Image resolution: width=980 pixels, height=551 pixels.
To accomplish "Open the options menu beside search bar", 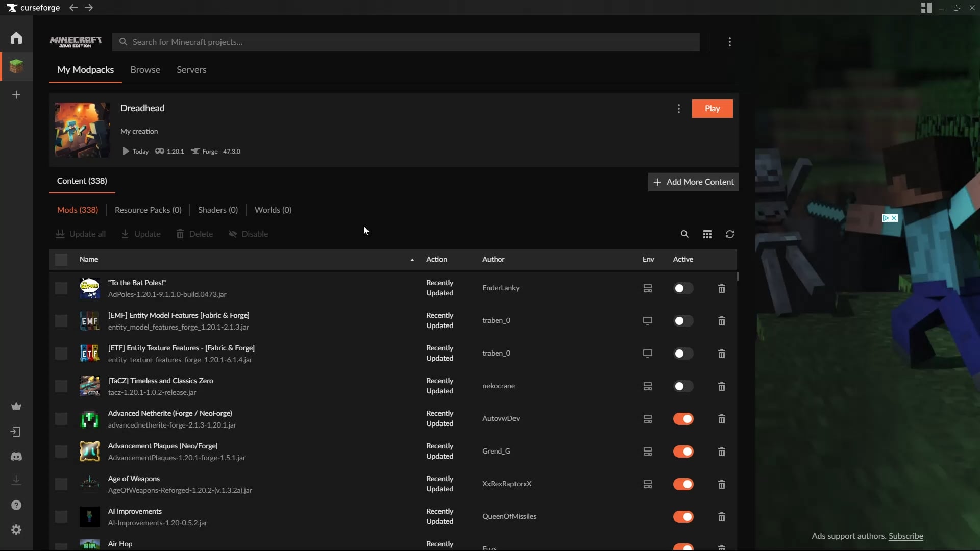I will (x=730, y=42).
